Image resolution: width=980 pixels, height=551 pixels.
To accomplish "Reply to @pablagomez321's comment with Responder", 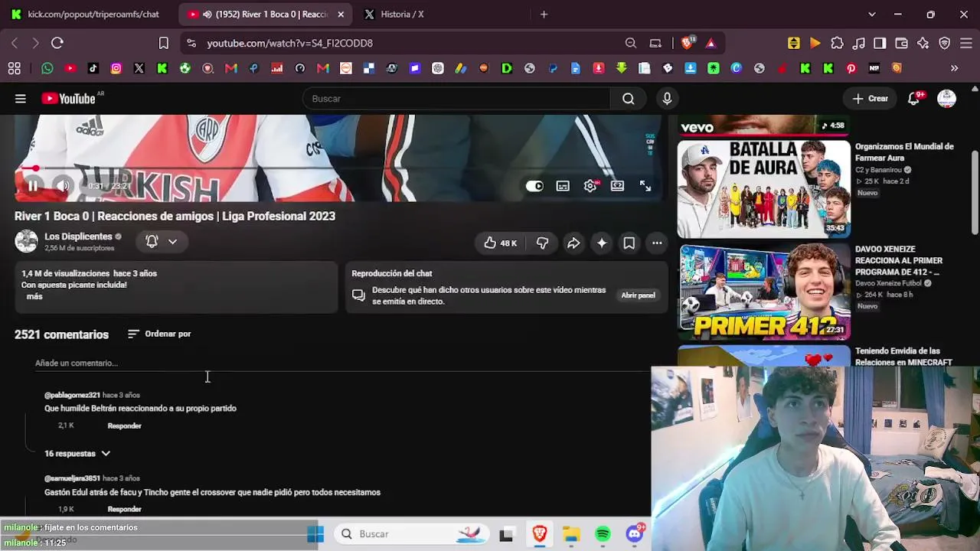I will click(124, 425).
